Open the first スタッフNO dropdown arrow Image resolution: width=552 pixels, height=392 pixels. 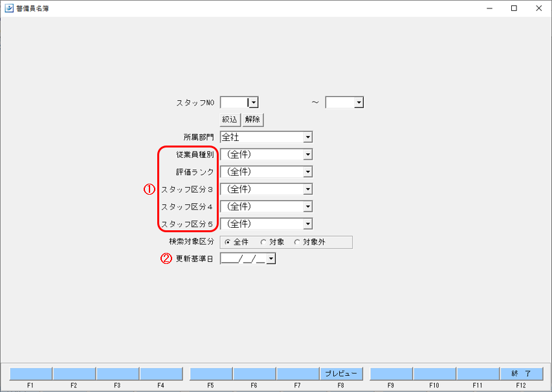254,102
